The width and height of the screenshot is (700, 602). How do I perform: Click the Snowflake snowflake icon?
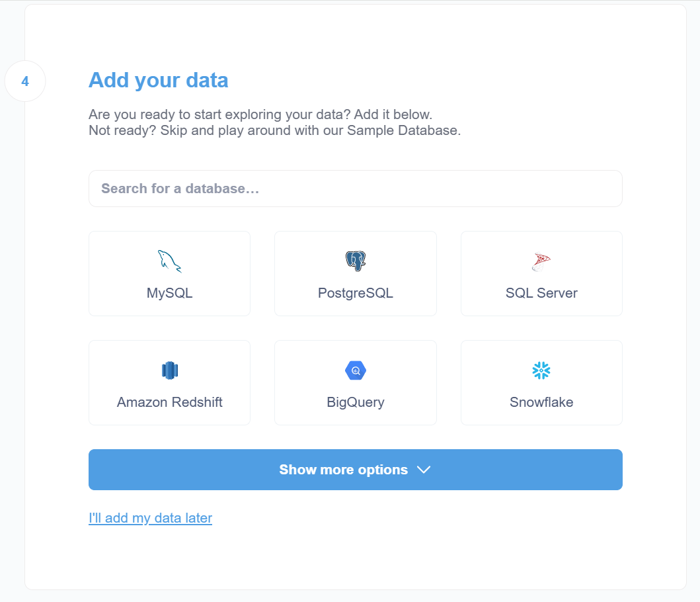(541, 370)
